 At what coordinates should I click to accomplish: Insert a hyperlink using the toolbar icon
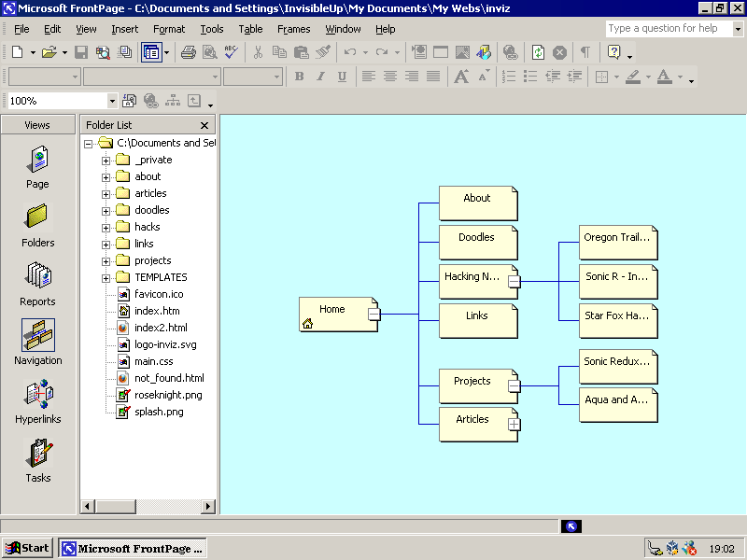(511, 52)
